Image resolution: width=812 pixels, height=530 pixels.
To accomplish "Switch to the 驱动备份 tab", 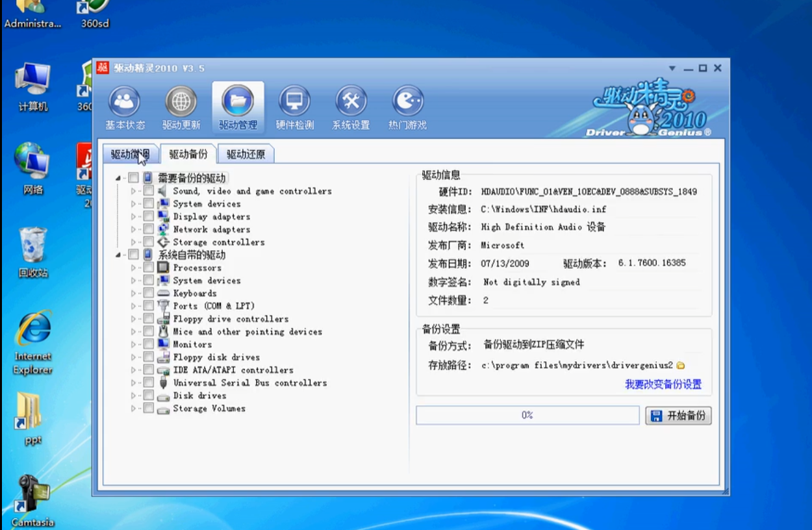I will click(x=188, y=154).
